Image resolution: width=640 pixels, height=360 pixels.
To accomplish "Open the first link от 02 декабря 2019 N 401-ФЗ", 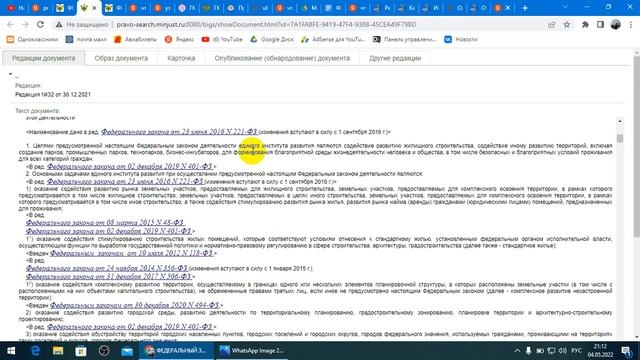I will [130, 166].
